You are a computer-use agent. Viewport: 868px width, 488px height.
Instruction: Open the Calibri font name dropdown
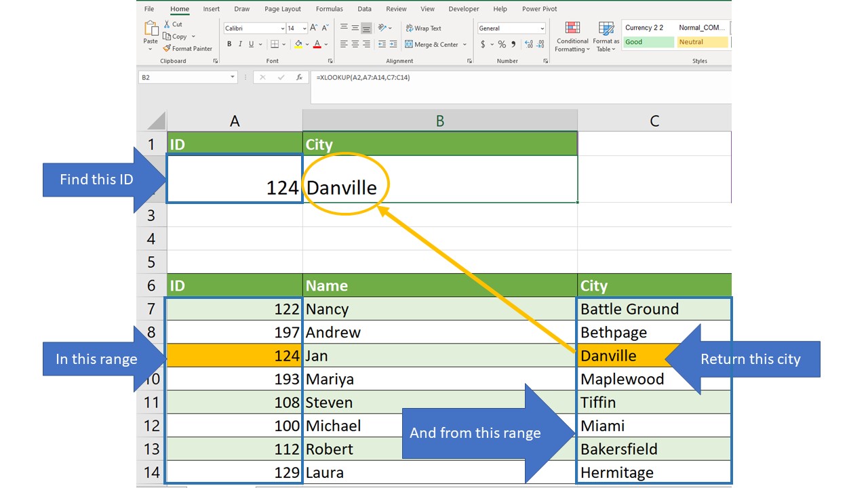tap(282, 28)
